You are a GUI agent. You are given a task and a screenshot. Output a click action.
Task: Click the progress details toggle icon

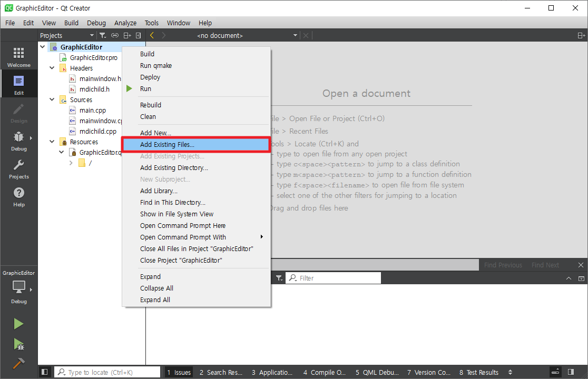pos(555,372)
